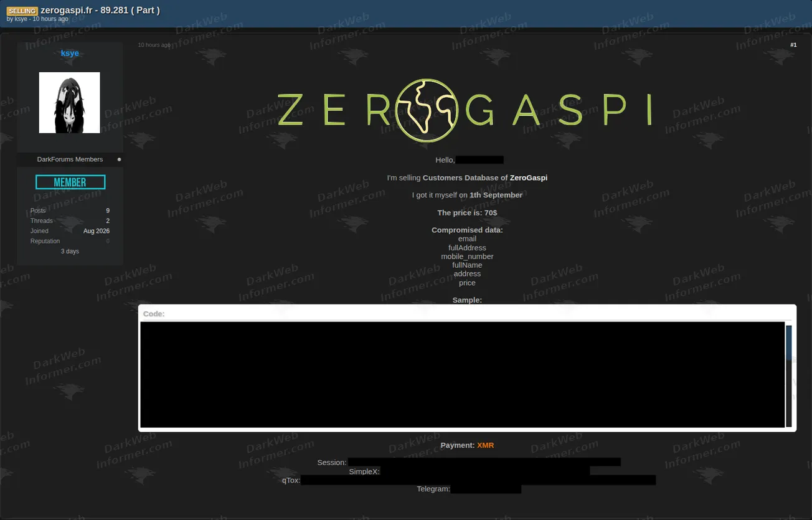Screen dimensions: 812x520
Task: Click the 1th September date text
Action: point(496,195)
